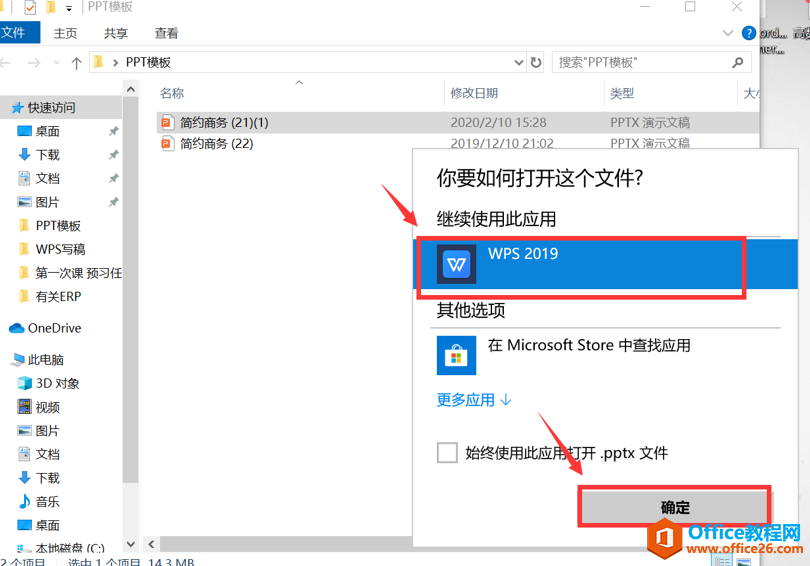Click PPT模板 in the address path
810x566 pixels.
148,62
